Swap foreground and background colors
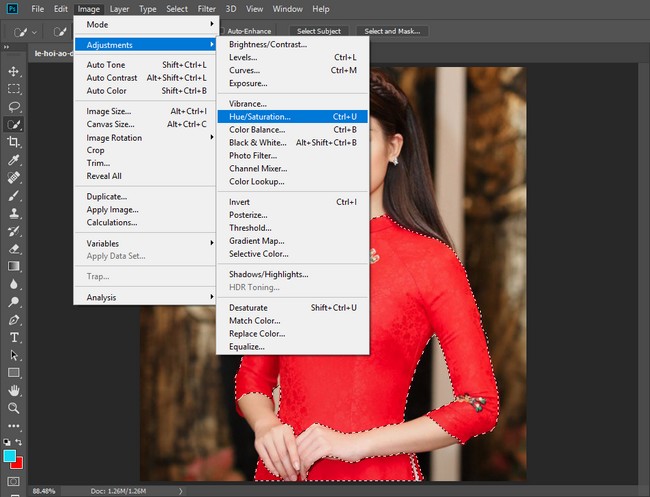The height and width of the screenshot is (497, 650). (19, 442)
